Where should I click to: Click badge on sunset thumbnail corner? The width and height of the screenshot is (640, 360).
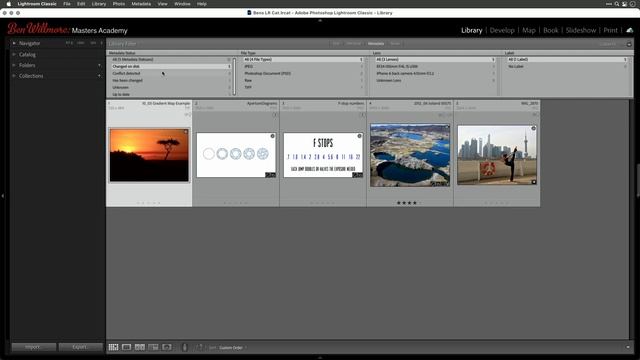(x=186, y=132)
